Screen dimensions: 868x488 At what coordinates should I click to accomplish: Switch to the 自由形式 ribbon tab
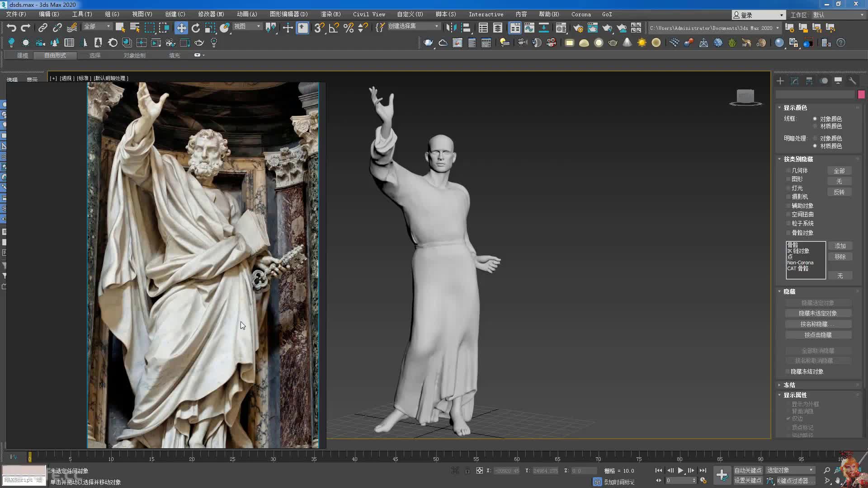click(55, 55)
